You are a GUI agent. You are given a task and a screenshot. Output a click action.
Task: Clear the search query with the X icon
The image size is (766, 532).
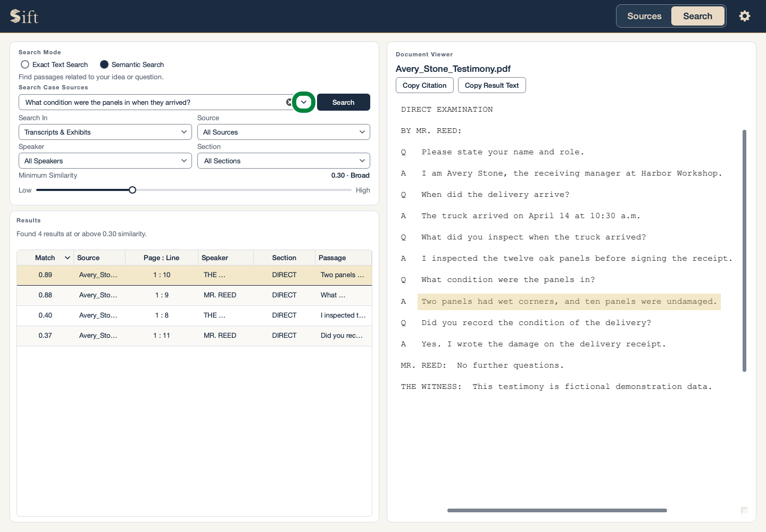(289, 102)
